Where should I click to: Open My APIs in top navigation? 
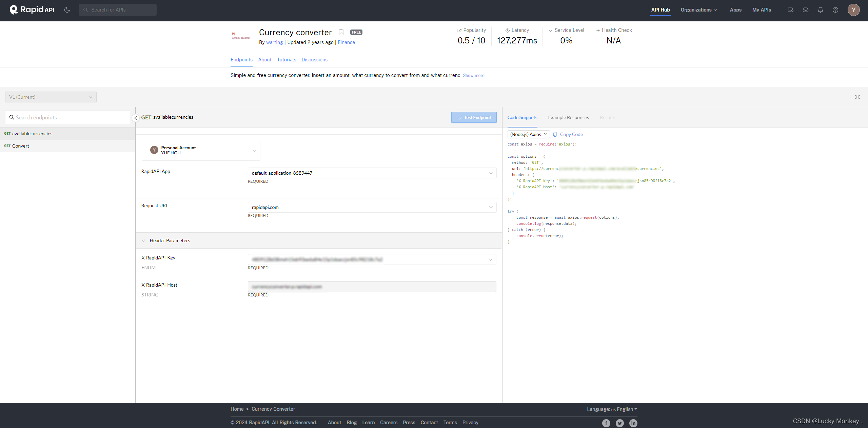pos(762,10)
